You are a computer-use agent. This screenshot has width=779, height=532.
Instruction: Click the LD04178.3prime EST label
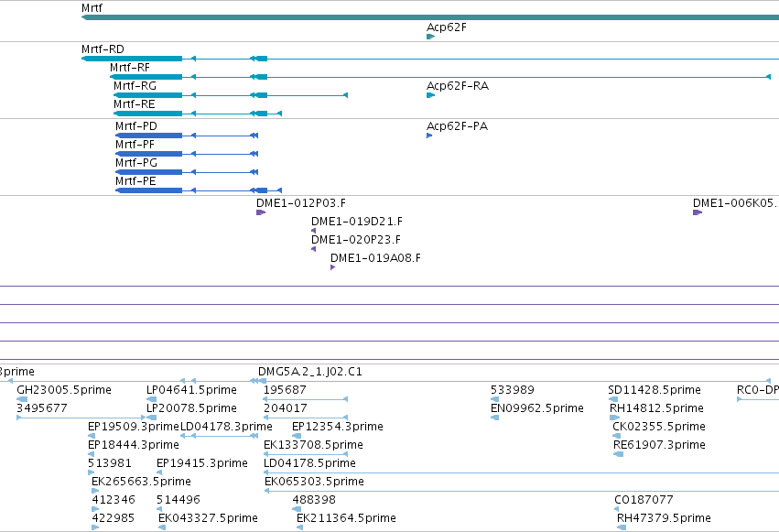tap(226, 427)
